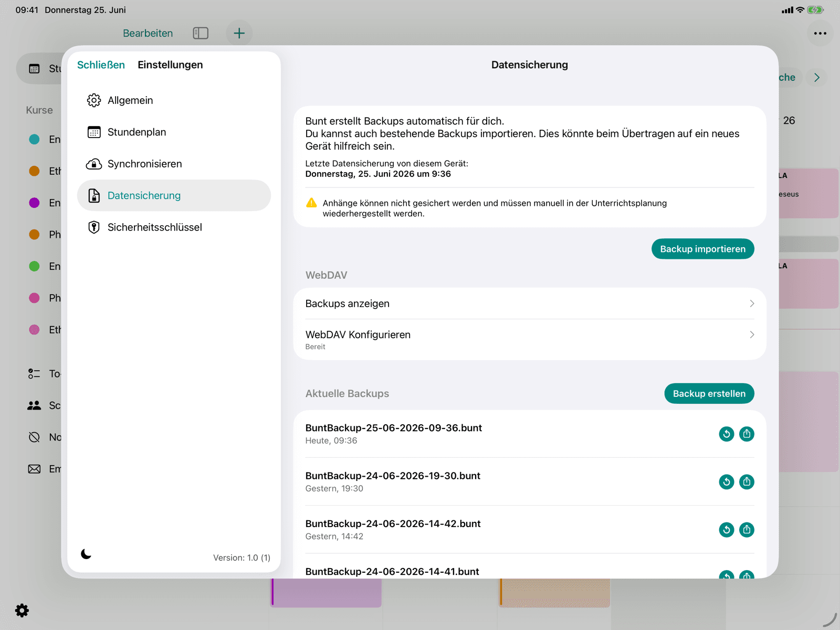Click the 09:41 clock in status bar
Viewport: 840px width, 630px height.
pos(27,10)
